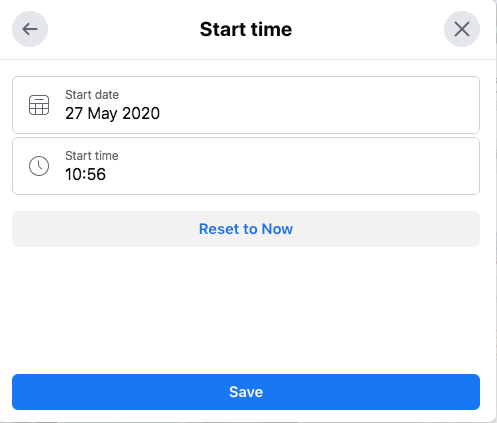497x423 pixels.
Task: Open the Start date picker field
Action: pyautogui.click(x=246, y=105)
